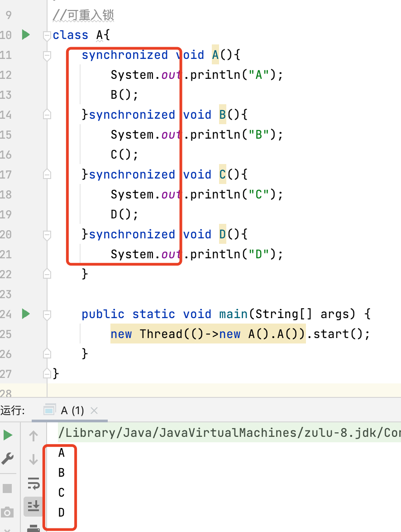Click the B() method name on line 14
The image size is (401, 532).
point(223,115)
